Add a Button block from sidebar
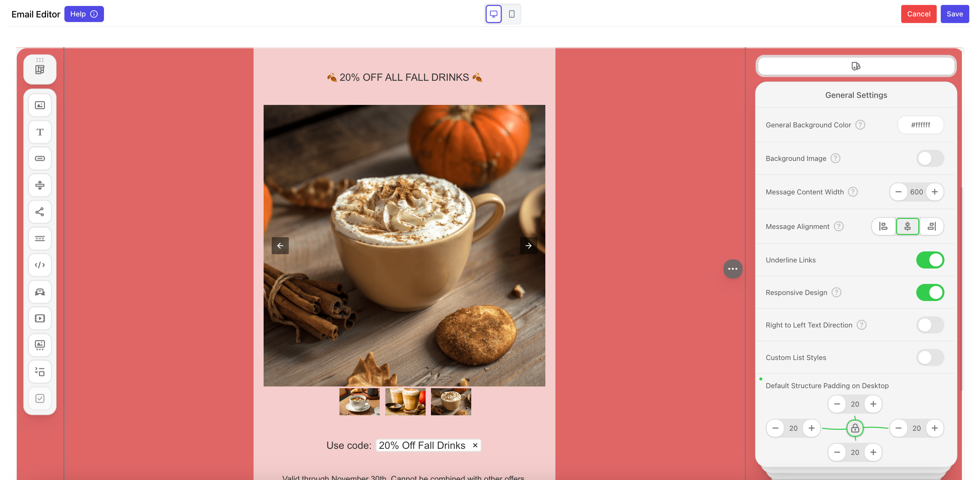The width and height of the screenshot is (980, 480). (x=40, y=159)
